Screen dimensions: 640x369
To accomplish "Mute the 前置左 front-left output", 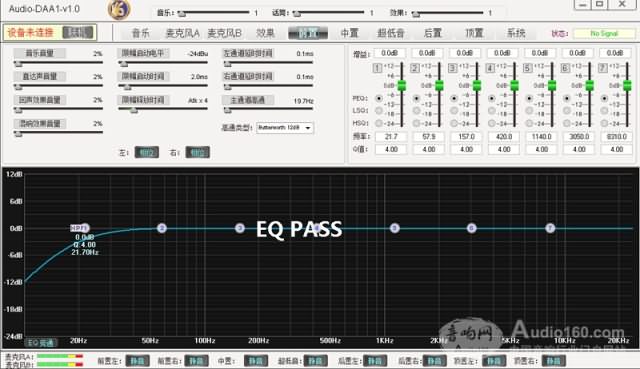I will pos(137,361).
